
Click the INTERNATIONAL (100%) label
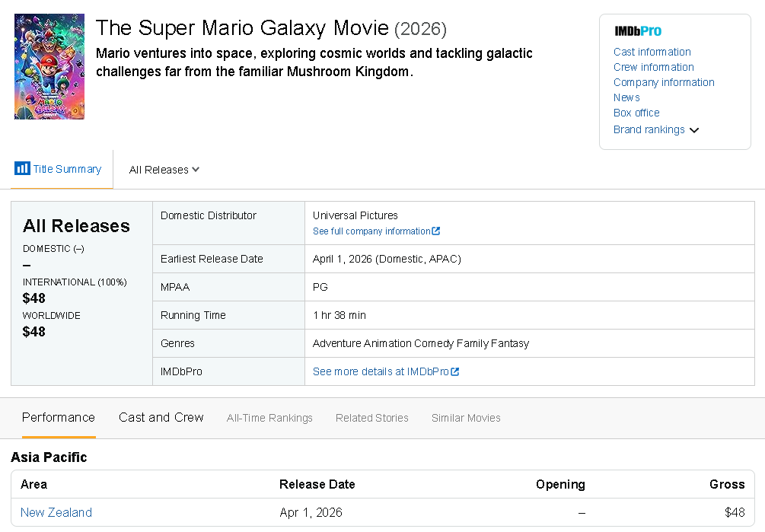(75, 282)
